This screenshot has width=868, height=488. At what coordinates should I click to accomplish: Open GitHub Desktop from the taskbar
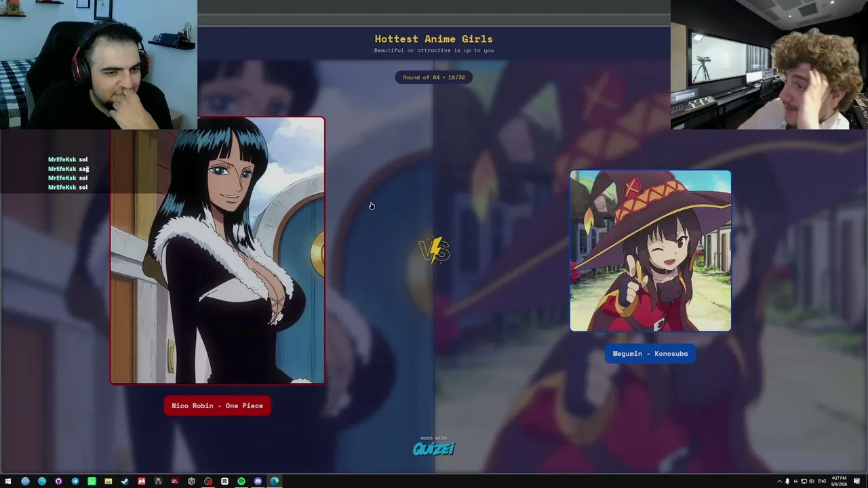[58, 481]
